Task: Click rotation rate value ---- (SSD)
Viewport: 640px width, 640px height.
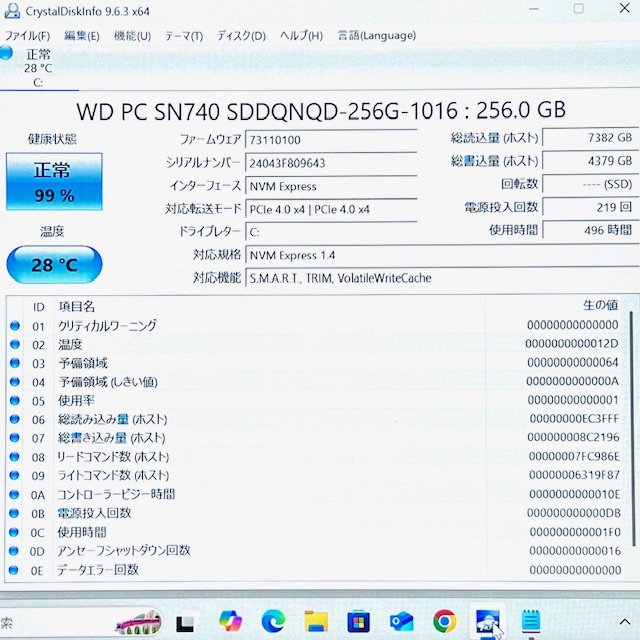Action: [x=590, y=184]
